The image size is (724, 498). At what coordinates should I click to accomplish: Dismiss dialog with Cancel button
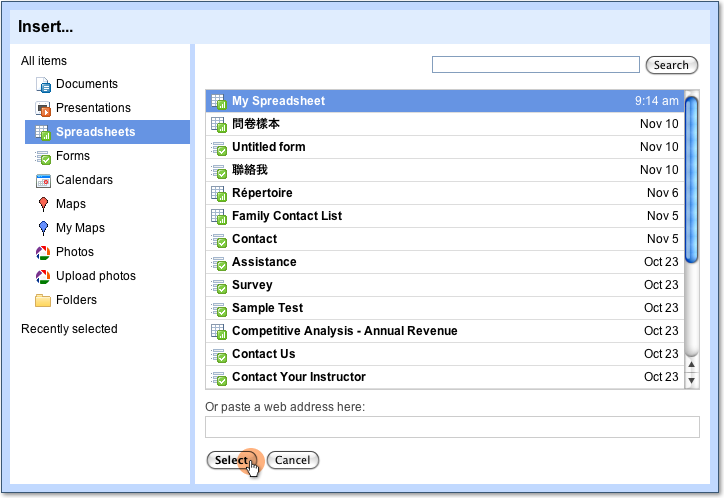293,460
